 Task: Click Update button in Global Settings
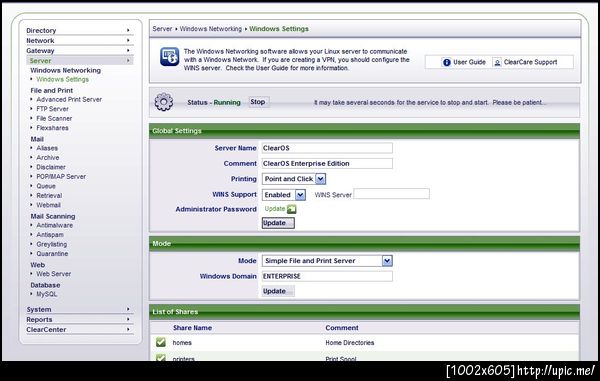point(278,223)
